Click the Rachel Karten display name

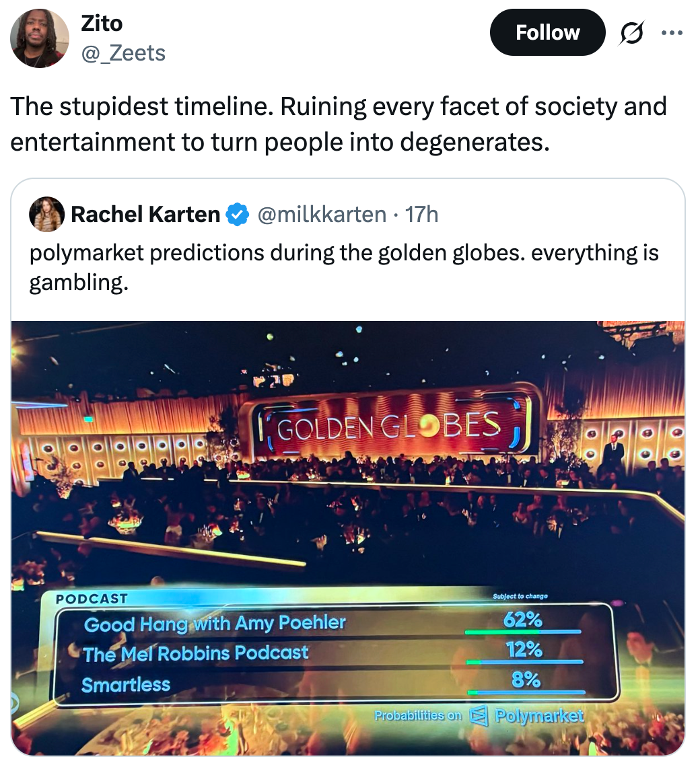[x=145, y=215]
